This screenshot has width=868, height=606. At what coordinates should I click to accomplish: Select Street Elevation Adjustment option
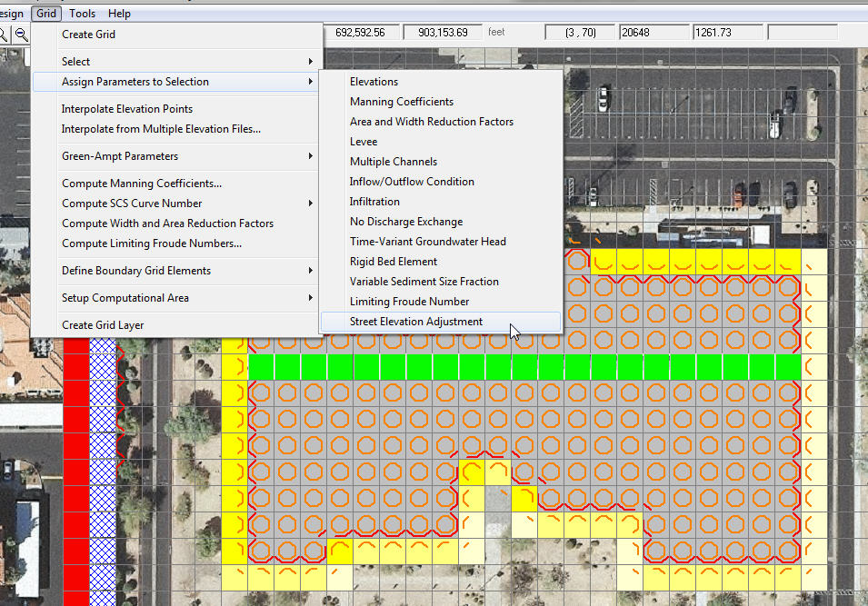click(416, 322)
